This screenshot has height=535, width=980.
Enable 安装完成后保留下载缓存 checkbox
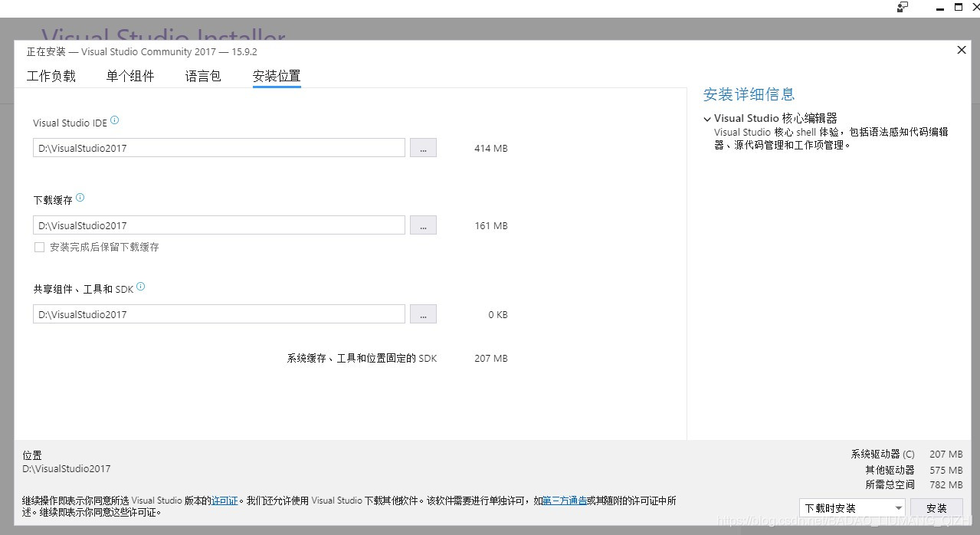(39, 247)
